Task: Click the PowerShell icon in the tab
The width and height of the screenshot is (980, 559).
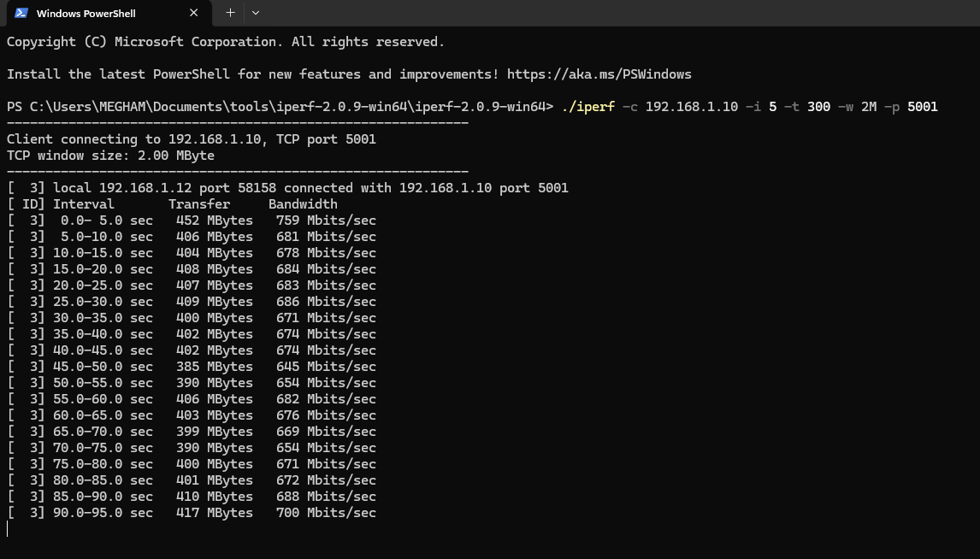Action: [x=21, y=13]
